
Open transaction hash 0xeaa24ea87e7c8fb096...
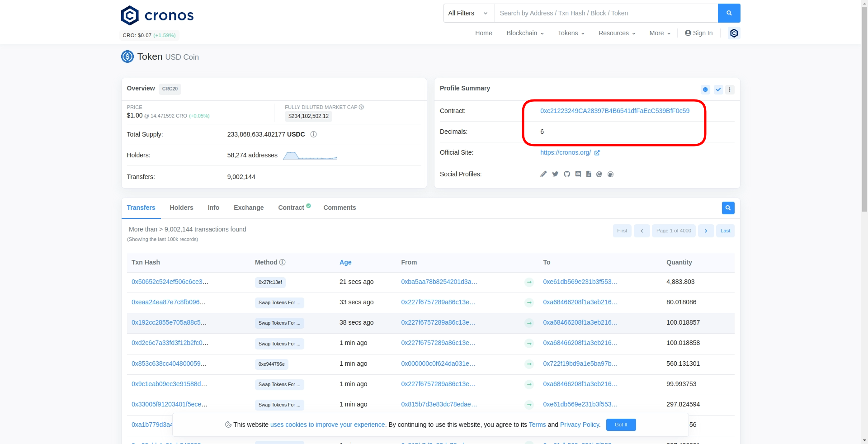pyautogui.click(x=169, y=302)
